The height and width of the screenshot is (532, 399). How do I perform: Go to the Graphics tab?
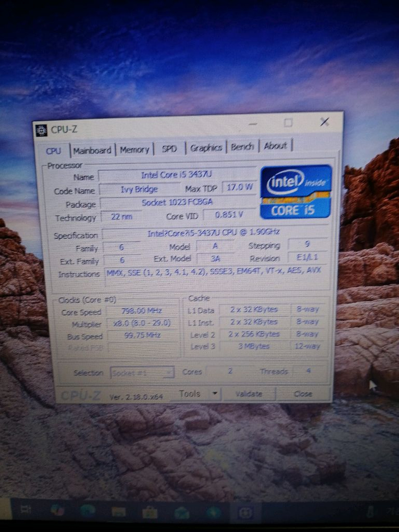click(206, 147)
